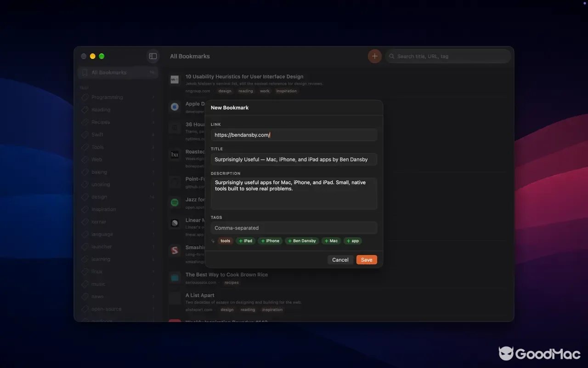The width and height of the screenshot is (588, 368).
Task: Click the tag icon beside linux in sidebar
Action: pyautogui.click(x=85, y=272)
